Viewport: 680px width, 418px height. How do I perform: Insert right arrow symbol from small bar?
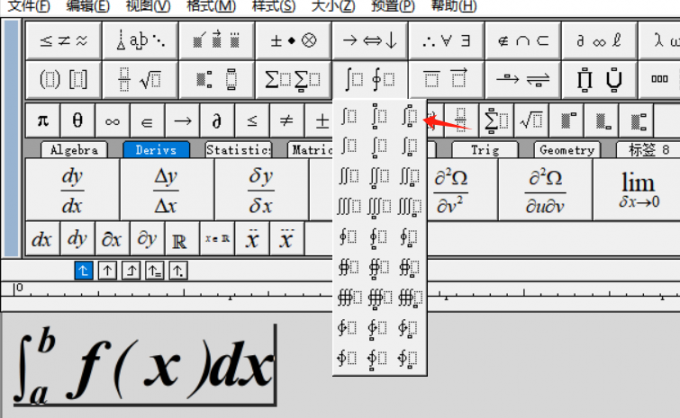182,120
